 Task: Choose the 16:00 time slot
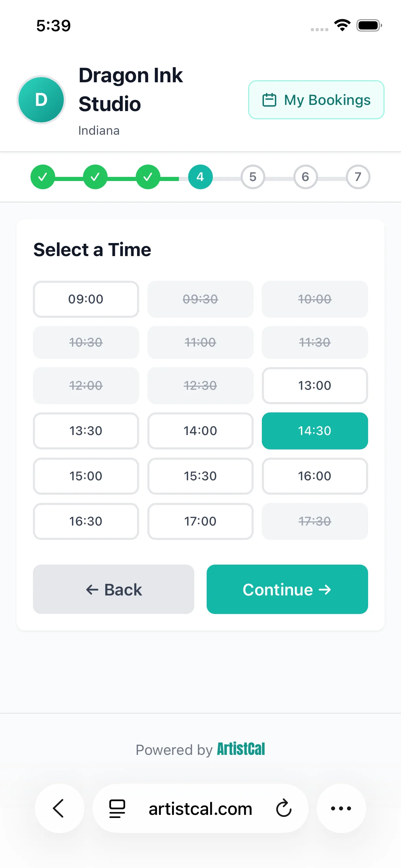314,476
